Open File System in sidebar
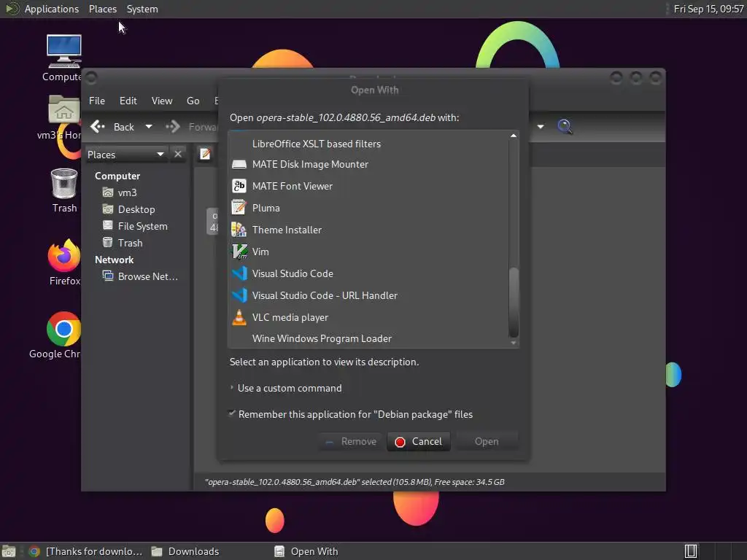Viewport: 747px width, 560px height. pos(142,226)
